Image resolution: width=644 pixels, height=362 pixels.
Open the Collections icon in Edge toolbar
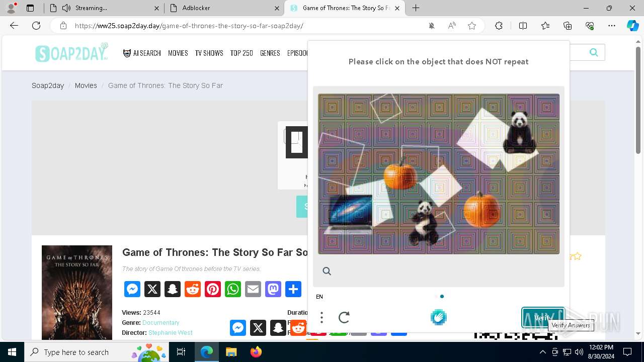click(x=568, y=26)
